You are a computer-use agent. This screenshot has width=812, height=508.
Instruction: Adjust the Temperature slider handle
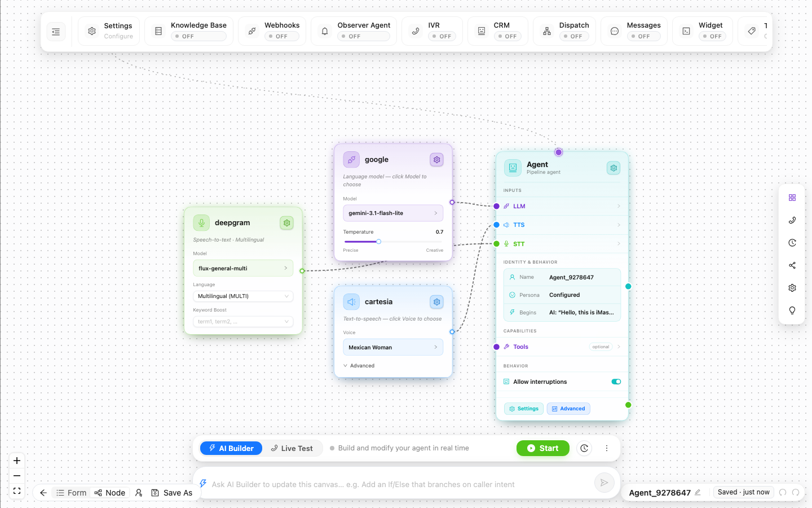(379, 242)
